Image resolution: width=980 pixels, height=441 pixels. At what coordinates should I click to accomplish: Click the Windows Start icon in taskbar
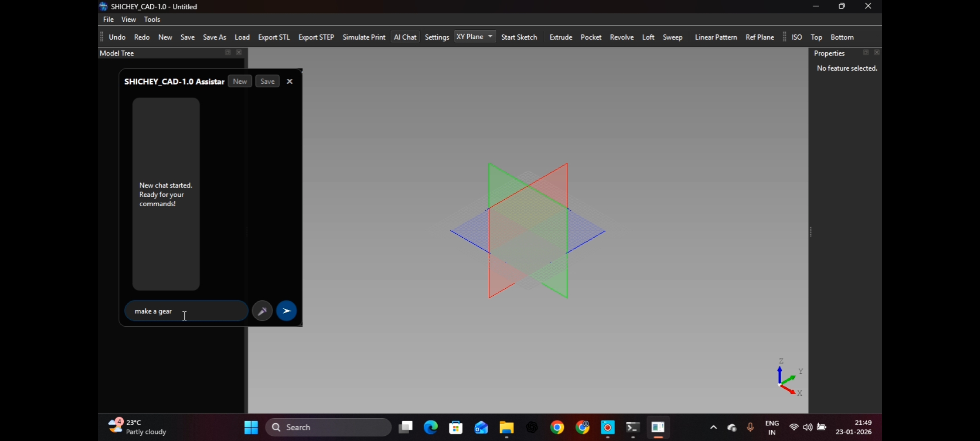pos(251,427)
